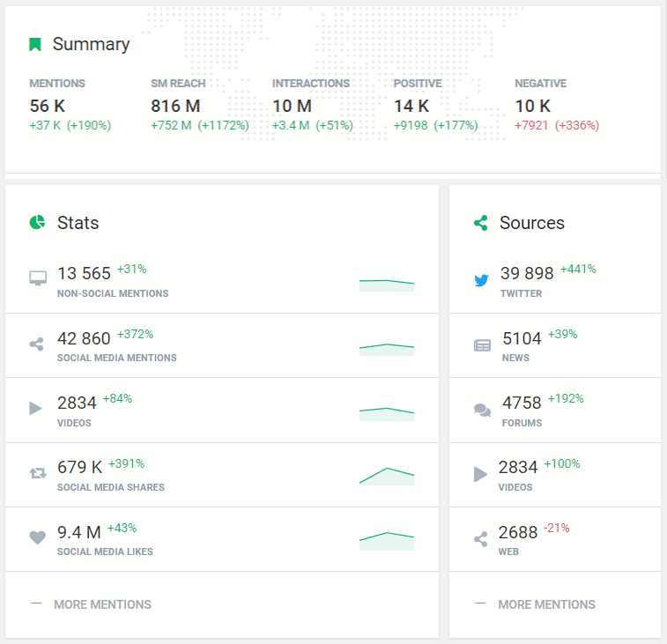Click the 2688 Web count
This screenshot has width=667, height=644.
coord(518,532)
